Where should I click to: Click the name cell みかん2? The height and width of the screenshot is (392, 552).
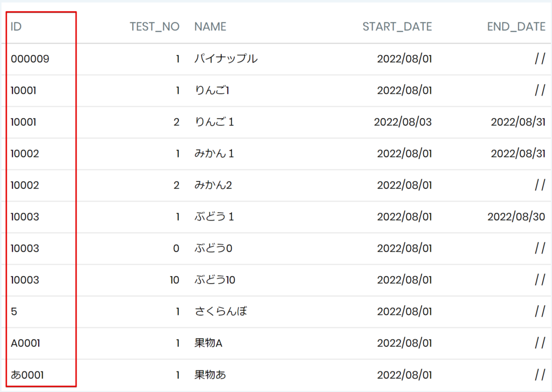[x=213, y=185]
